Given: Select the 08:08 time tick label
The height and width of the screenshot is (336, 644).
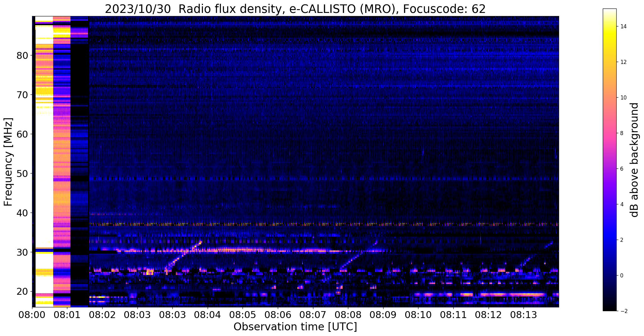Looking at the screenshot, I should (348, 315).
